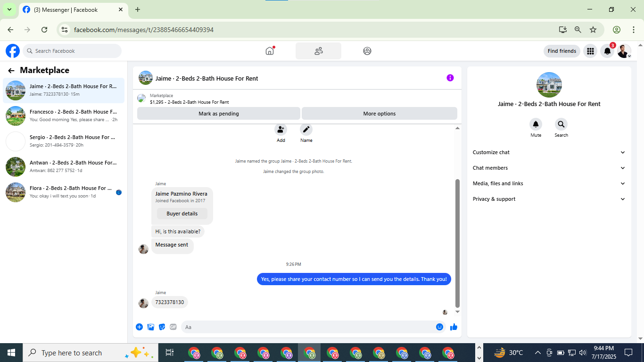Go to the Facebook Home icon

tap(270, 51)
